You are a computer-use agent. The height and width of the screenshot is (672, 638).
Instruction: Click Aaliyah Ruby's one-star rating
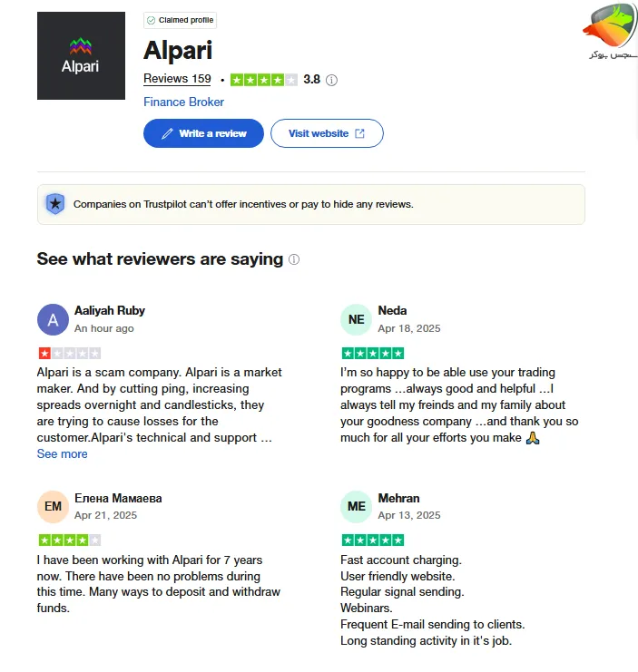69,353
